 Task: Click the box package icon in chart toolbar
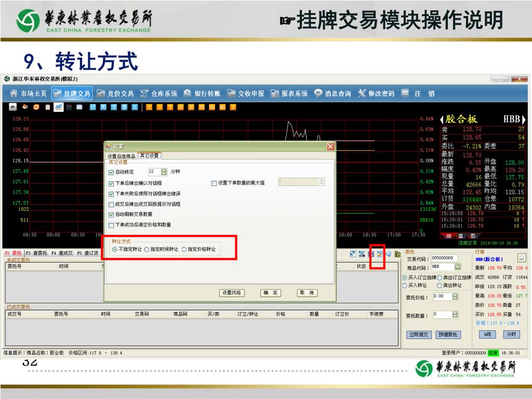25,107
